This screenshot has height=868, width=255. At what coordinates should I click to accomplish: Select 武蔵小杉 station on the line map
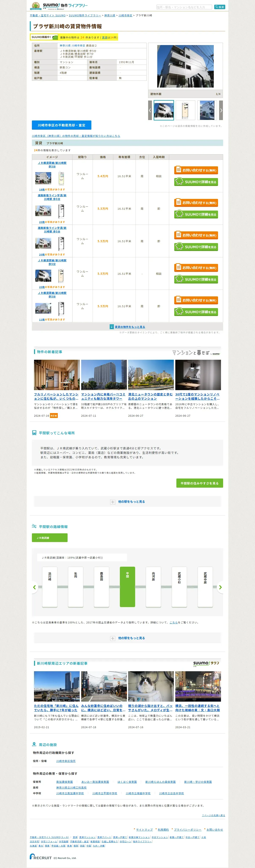[x=179, y=587]
